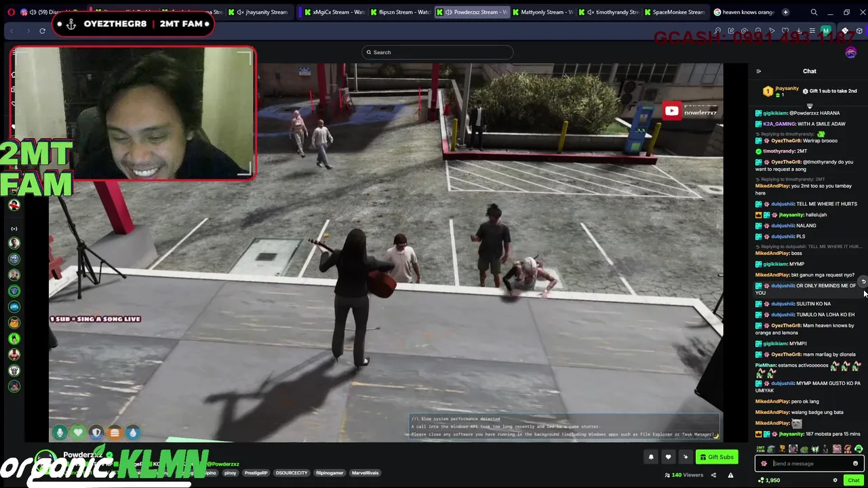This screenshot has width=868, height=488.
Task: Open jhaysanity's username in chat
Action: [x=791, y=215]
